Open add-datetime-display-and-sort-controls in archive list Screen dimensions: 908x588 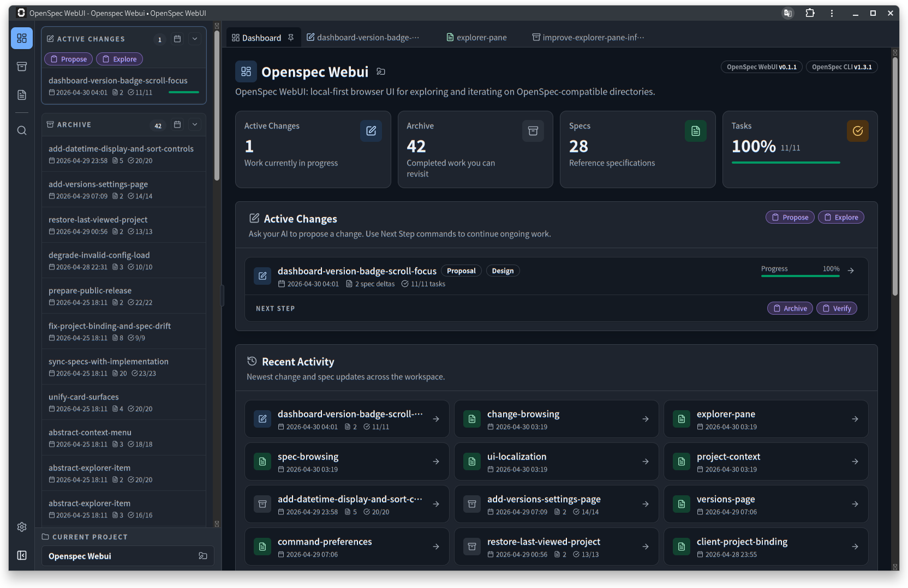(x=124, y=154)
